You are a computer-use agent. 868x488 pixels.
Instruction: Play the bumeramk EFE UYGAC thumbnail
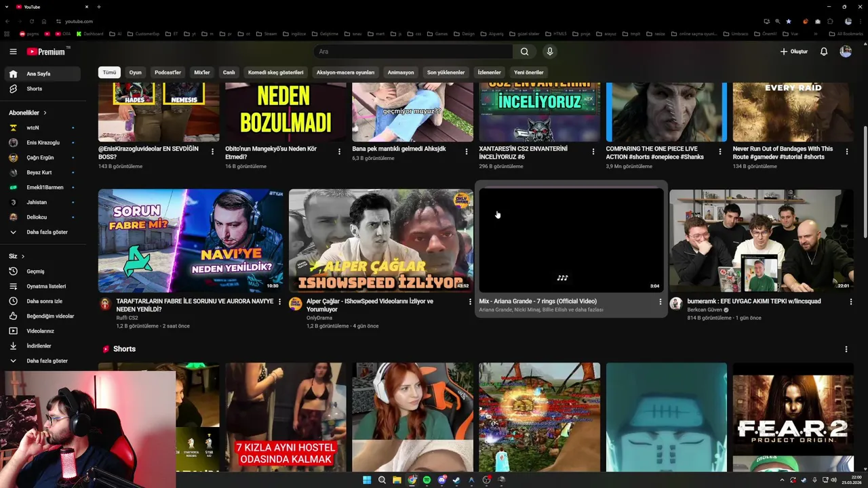762,241
